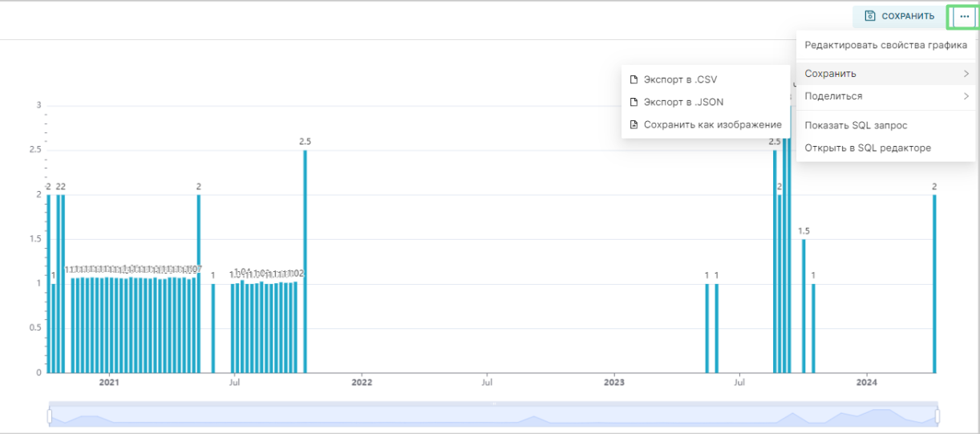Click the file icon beside Экспорт в .JSON

point(634,102)
